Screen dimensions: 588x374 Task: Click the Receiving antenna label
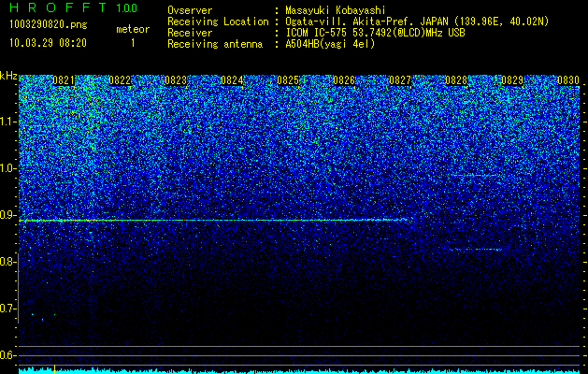(x=215, y=44)
